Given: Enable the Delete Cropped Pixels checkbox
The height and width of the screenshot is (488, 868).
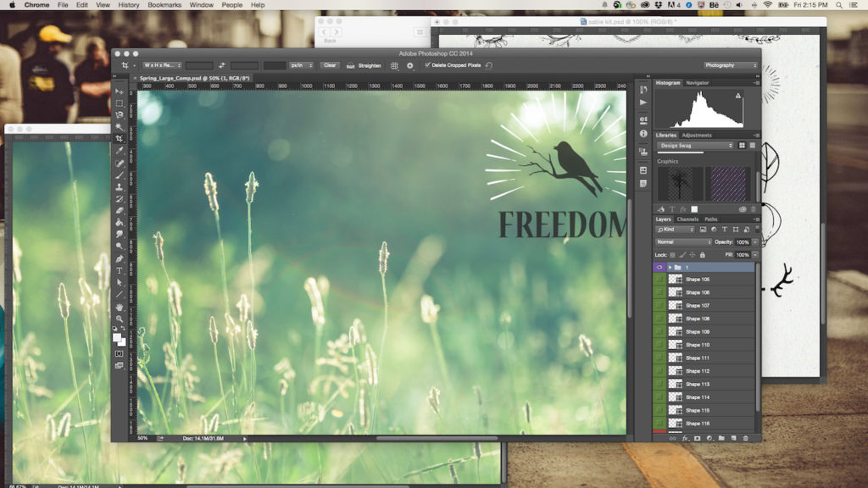Looking at the screenshot, I should point(426,64).
